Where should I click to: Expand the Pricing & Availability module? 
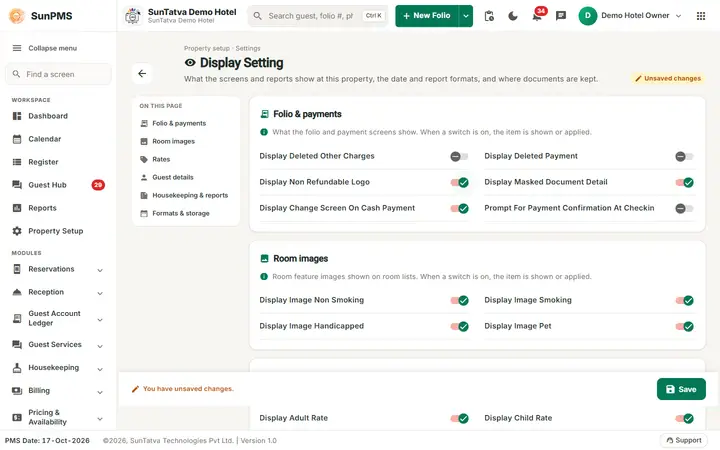[x=100, y=418]
